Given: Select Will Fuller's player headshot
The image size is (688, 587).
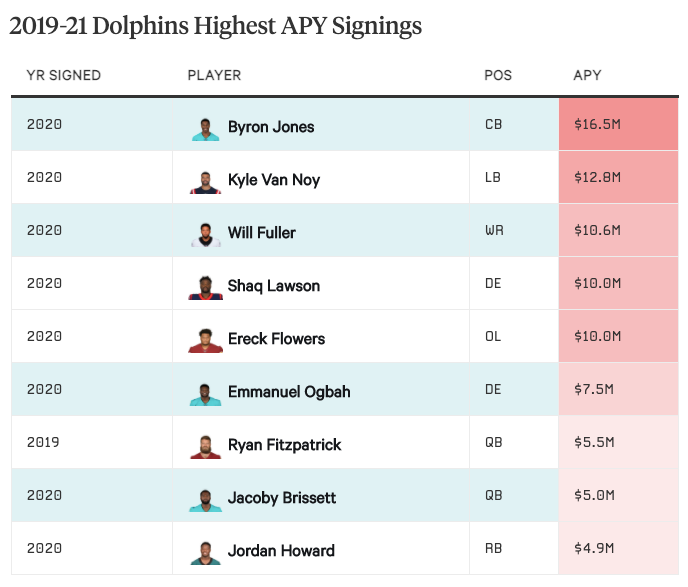Looking at the screenshot, I should pos(205,234).
